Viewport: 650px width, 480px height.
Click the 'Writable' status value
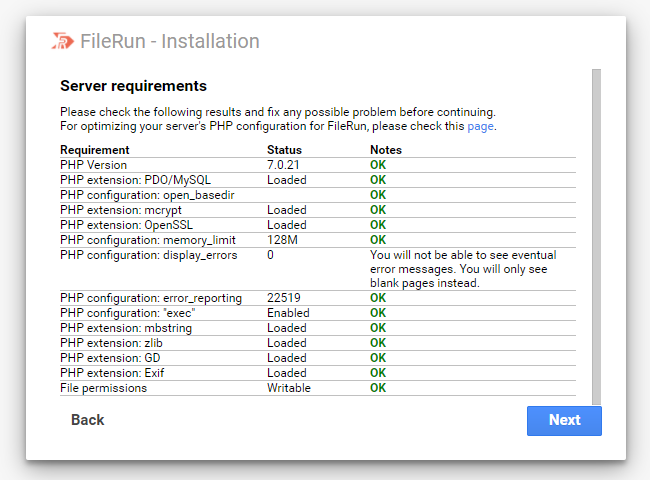(289, 388)
